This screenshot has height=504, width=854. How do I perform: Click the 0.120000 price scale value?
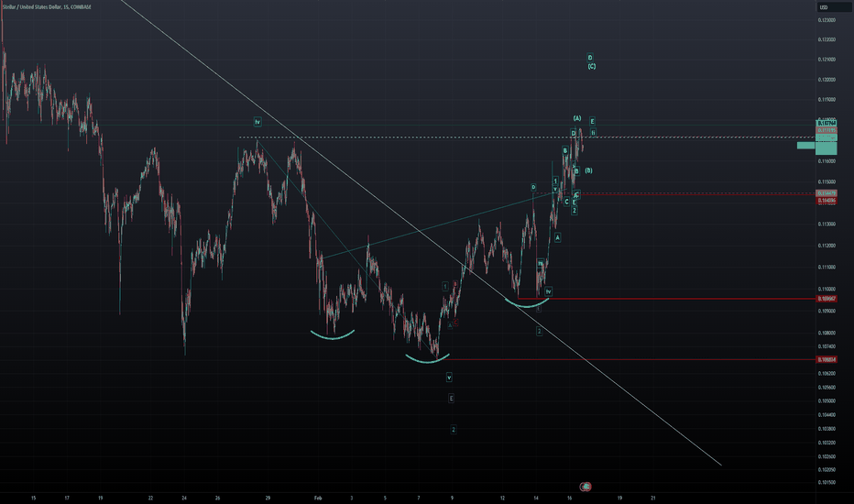click(x=827, y=80)
